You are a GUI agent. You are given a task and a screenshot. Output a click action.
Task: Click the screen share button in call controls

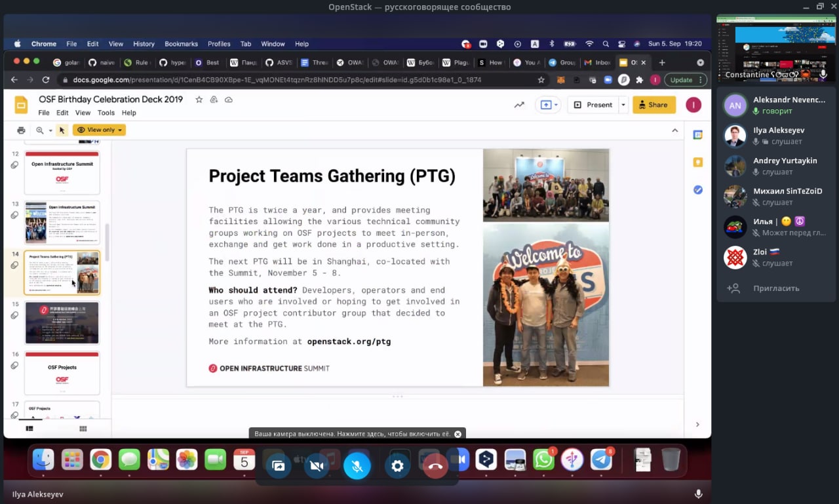point(279,466)
